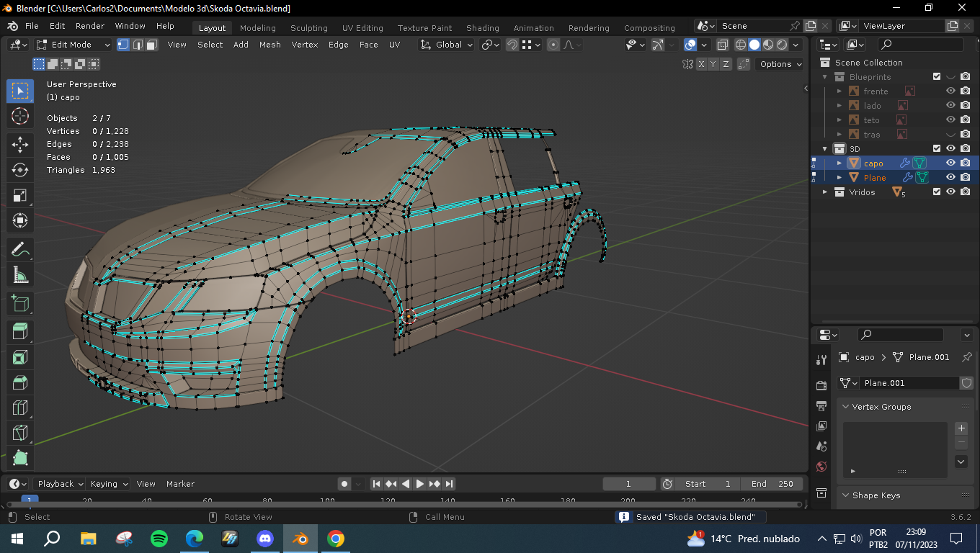Viewport: 980px width, 553px height.
Task: Switch to face select mode
Action: [x=152, y=45]
